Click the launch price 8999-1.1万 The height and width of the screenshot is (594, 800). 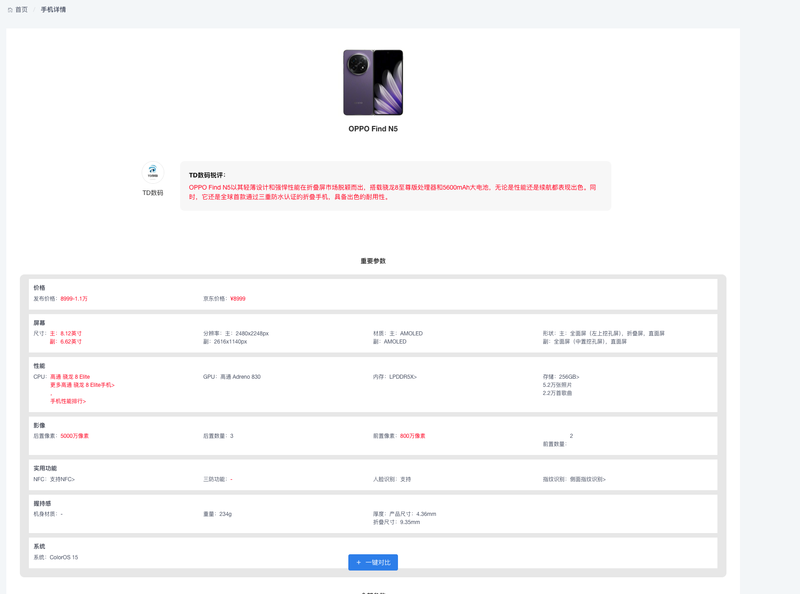(x=74, y=299)
